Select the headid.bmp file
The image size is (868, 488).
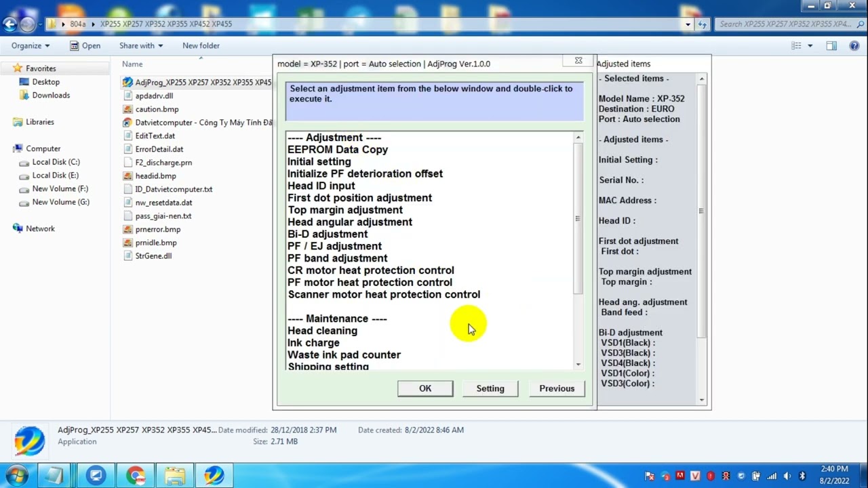155,176
